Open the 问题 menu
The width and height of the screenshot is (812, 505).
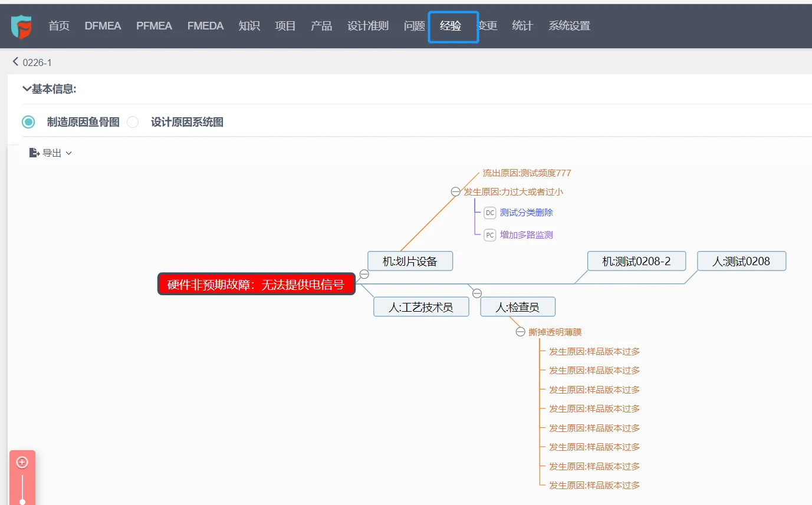[415, 26]
